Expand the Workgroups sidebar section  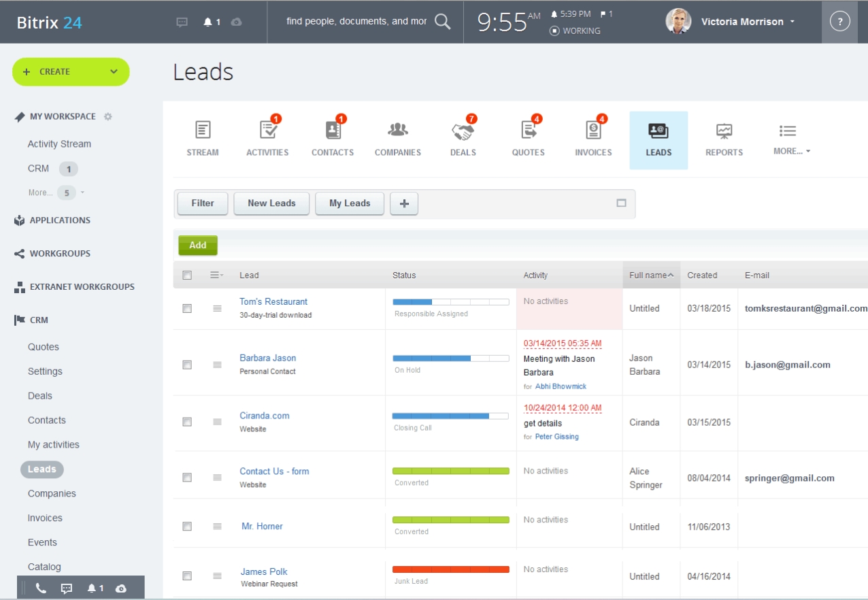[60, 254]
